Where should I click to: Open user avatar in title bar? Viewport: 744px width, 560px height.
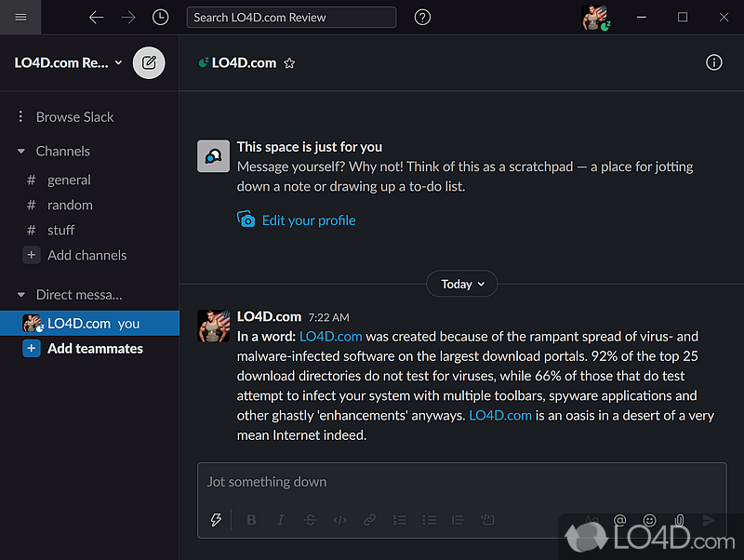click(x=595, y=18)
